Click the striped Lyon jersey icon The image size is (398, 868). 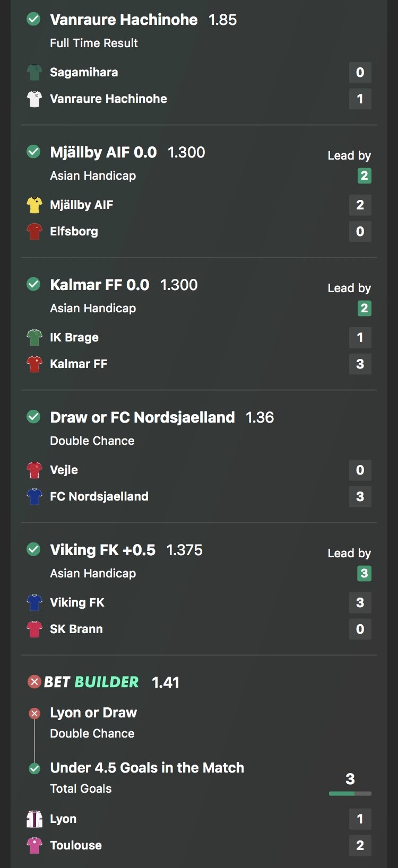pyautogui.click(x=34, y=819)
